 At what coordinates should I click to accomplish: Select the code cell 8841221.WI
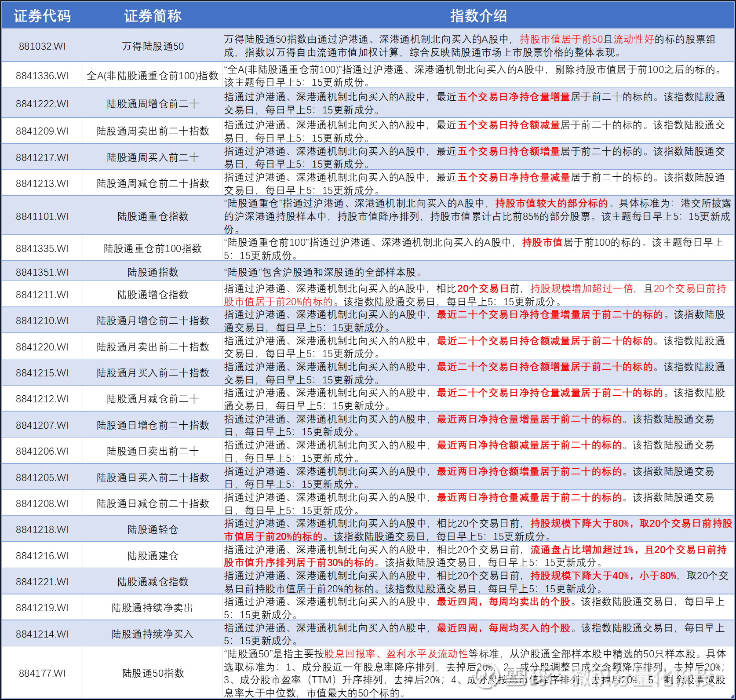[x=42, y=582]
